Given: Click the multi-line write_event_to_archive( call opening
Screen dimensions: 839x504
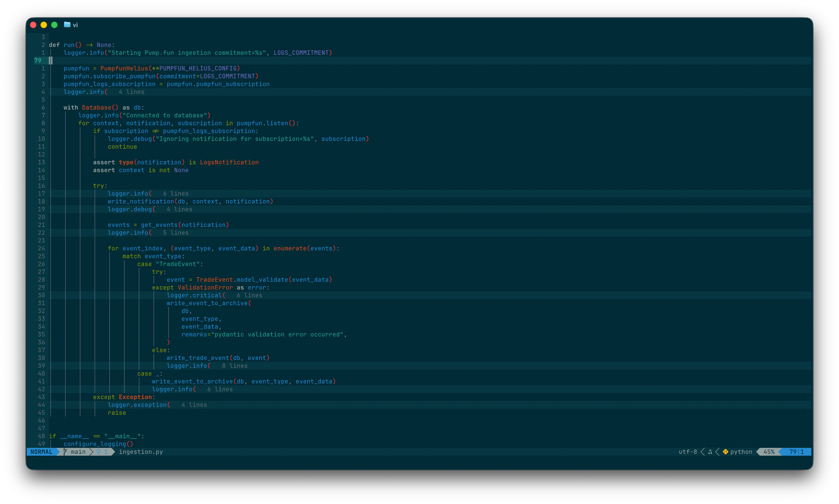Looking at the screenshot, I should (209, 303).
